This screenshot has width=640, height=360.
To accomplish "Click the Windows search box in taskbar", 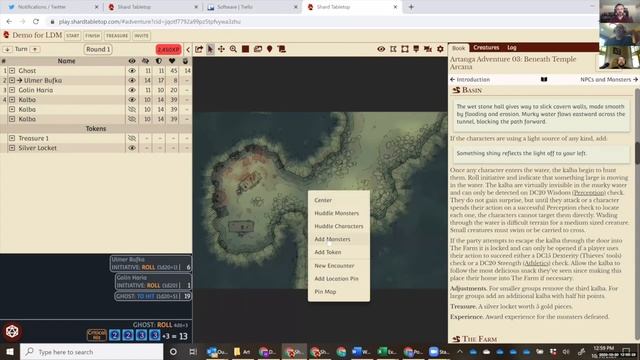I will click(x=91, y=352).
